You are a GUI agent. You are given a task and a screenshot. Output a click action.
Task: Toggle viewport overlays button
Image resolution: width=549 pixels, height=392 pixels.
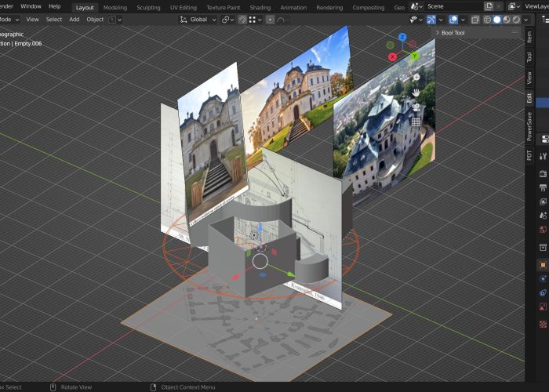click(453, 19)
